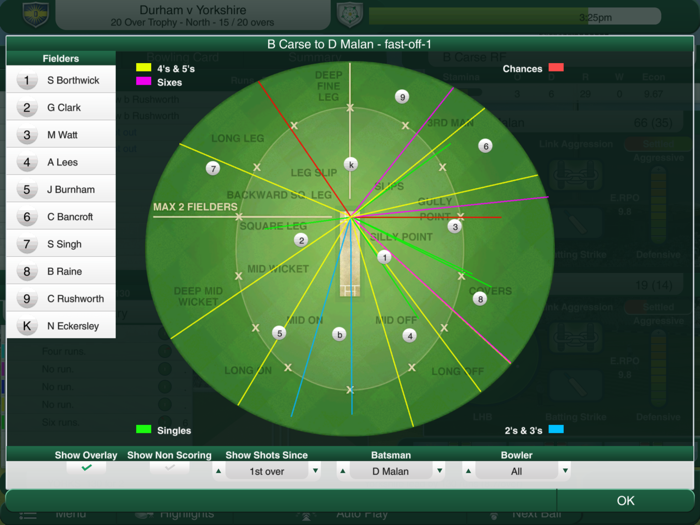Click the dialog title B Carse to D Malan
Image resolution: width=700 pixels, height=525 pixels.
coord(350,44)
